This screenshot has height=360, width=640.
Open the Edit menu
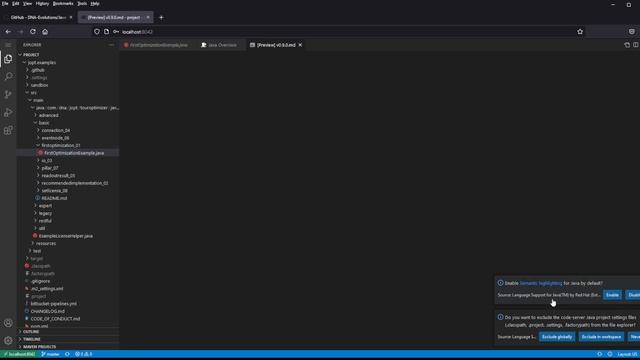coord(16,4)
